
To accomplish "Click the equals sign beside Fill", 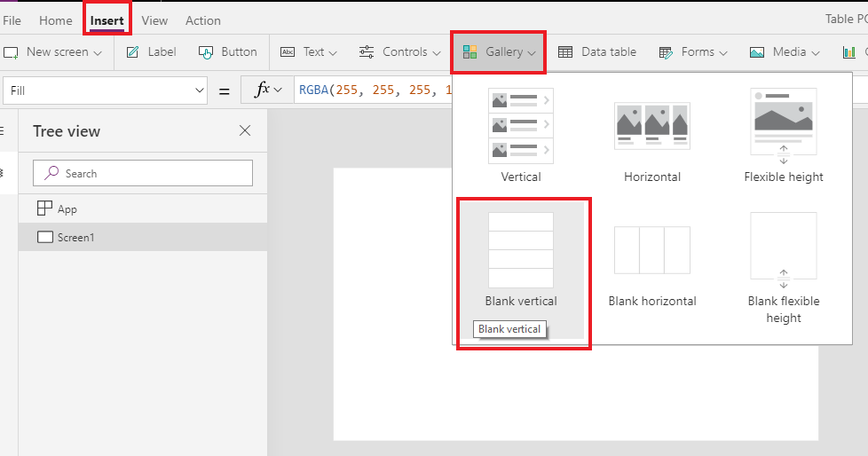I will click(x=225, y=91).
